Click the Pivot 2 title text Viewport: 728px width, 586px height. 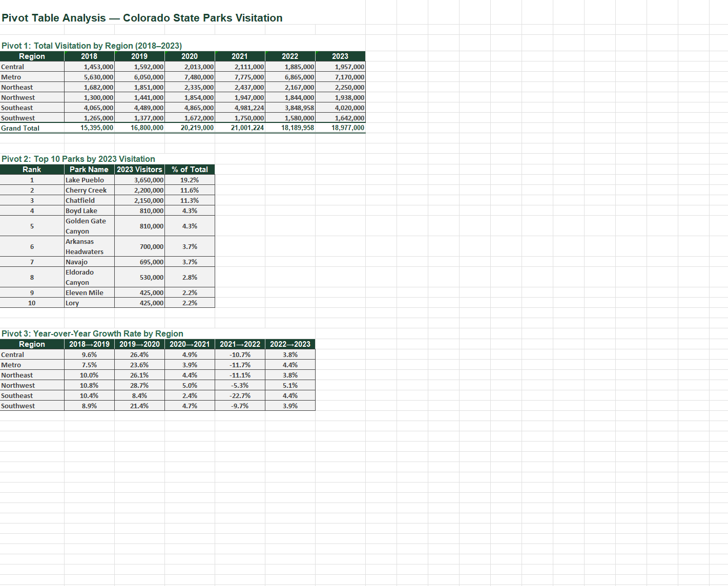pos(78,159)
